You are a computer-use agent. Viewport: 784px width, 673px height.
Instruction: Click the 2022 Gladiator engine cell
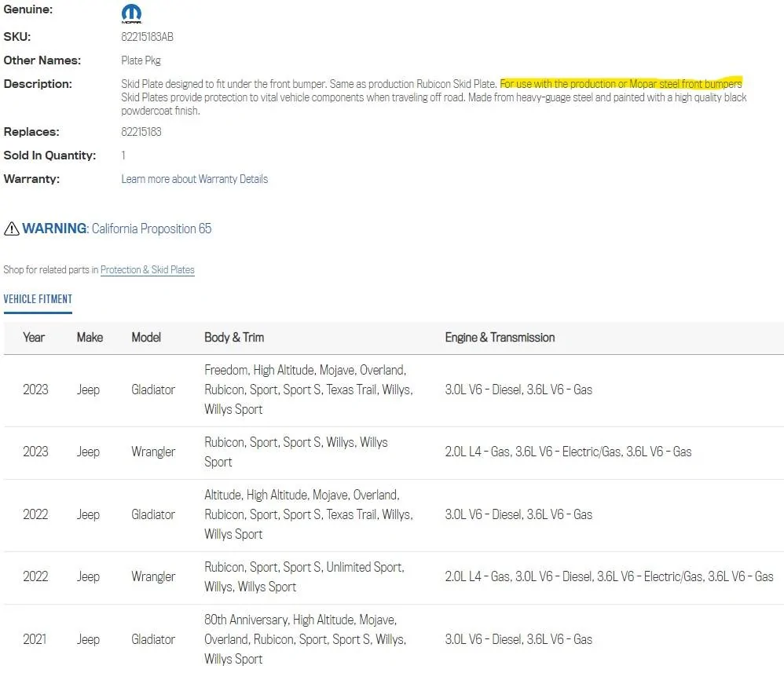pos(518,514)
